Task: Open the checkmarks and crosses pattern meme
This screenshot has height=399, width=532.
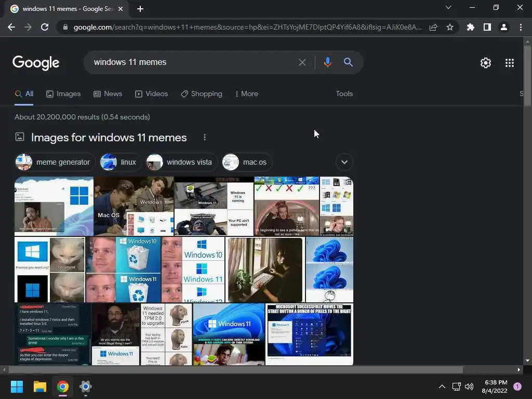Action: coord(287,206)
